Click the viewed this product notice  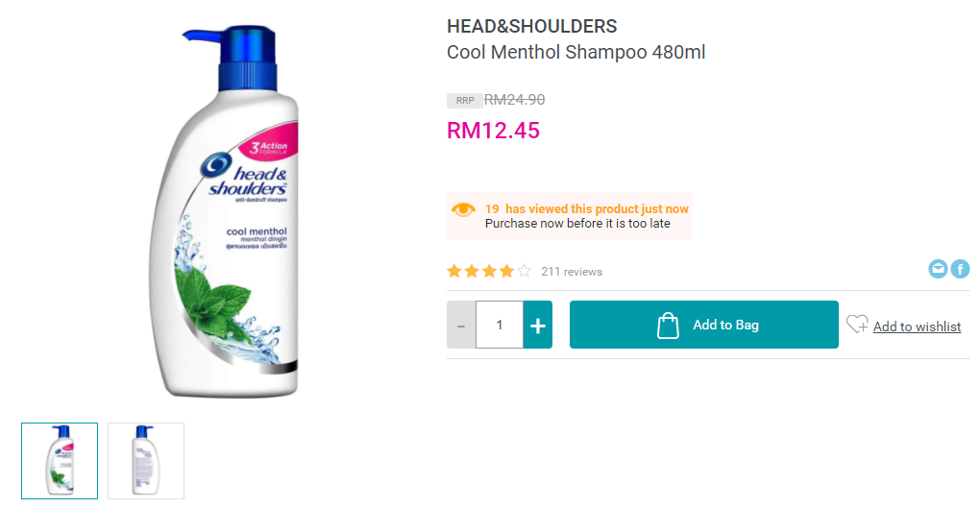pos(570,216)
